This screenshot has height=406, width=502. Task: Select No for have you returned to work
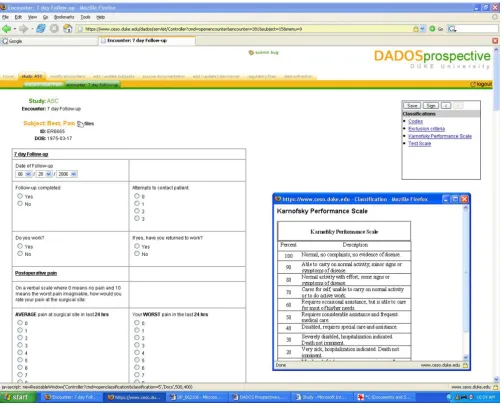(x=137, y=254)
